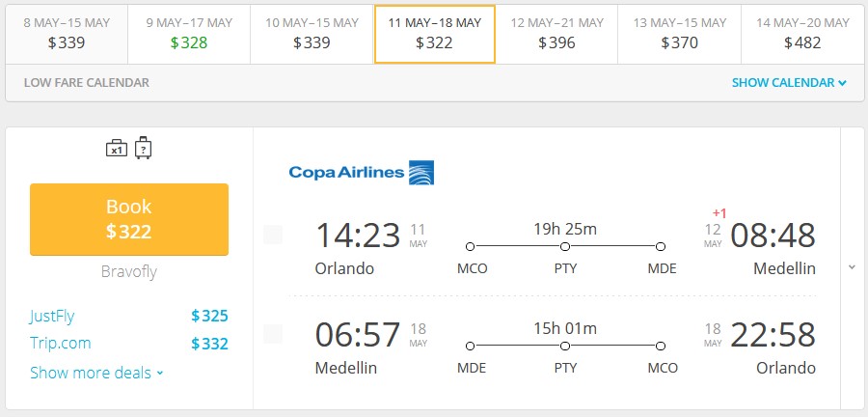Click the checked luggage question mark icon
Image resolution: width=868 pixels, height=417 pixels.
[144, 148]
